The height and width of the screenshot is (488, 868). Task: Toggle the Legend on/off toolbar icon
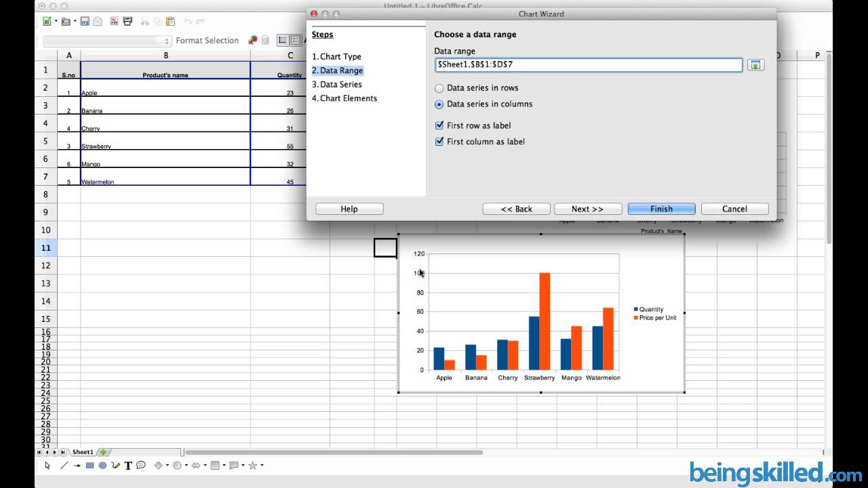[x=296, y=40]
